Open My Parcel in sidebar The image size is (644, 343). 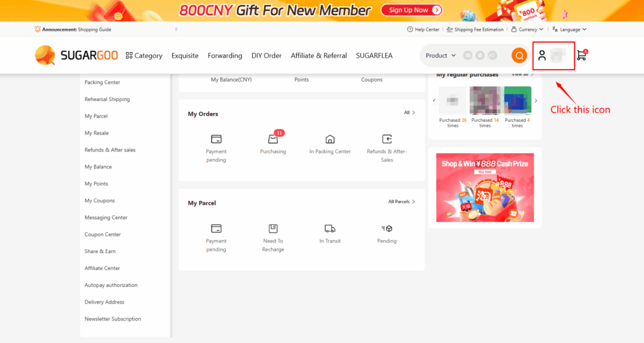96,116
